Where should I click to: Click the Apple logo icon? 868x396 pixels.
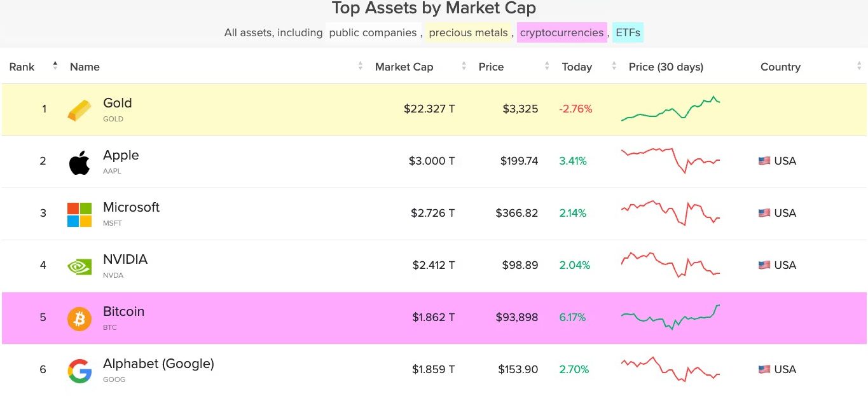tap(79, 162)
